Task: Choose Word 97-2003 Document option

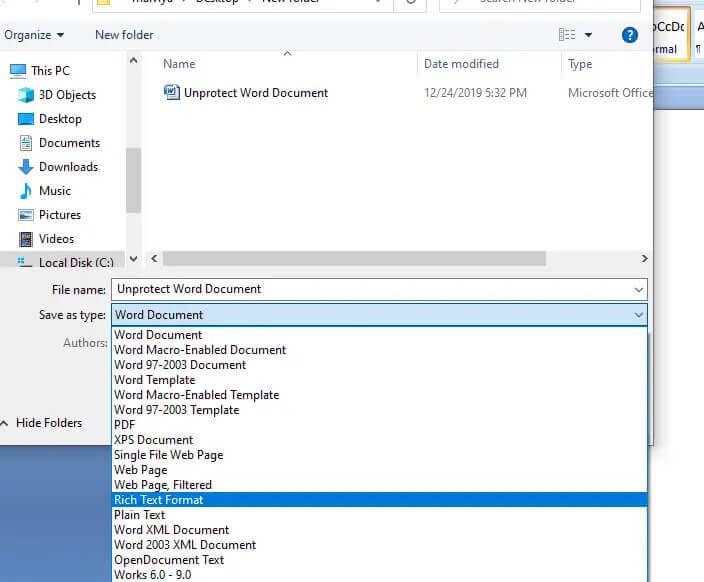Action: pyautogui.click(x=379, y=365)
